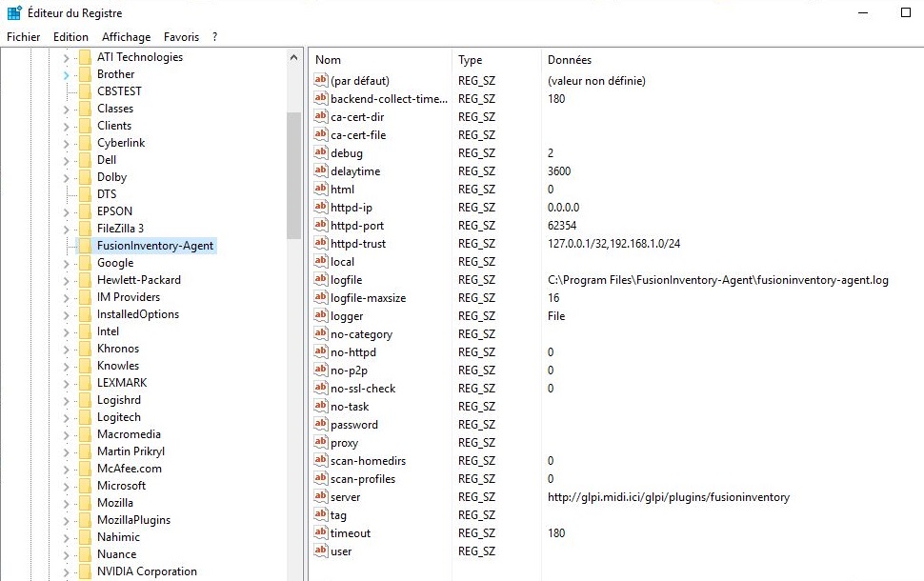Select the "no-ssl-check" value icon
Viewport: 924px width, 581px height.
click(320, 389)
